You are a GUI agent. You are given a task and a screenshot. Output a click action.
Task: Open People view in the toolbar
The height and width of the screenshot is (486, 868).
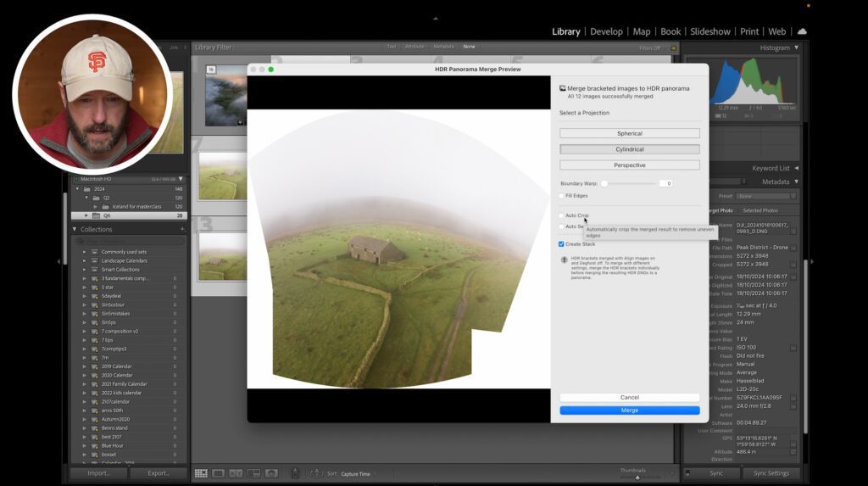pos(271,473)
